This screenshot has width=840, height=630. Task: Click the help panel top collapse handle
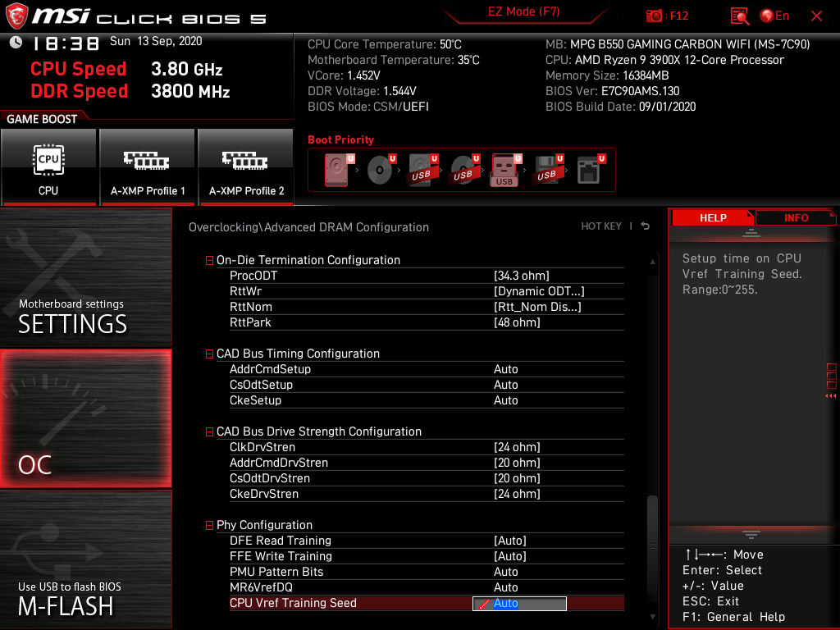pos(751,232)
